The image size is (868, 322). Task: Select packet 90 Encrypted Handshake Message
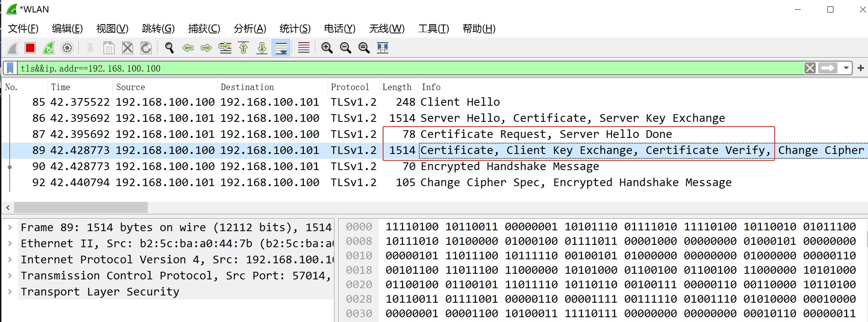tap(435, 166)
